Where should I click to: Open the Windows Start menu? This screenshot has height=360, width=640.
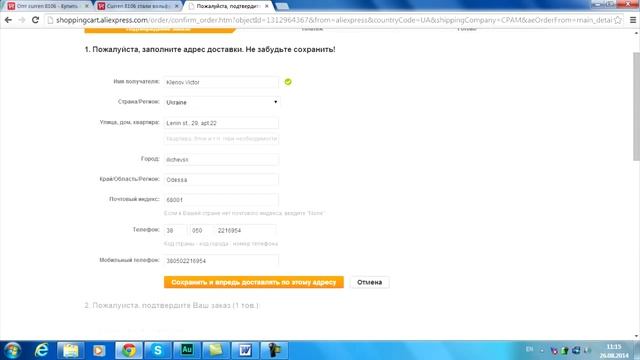pos(12,350)
